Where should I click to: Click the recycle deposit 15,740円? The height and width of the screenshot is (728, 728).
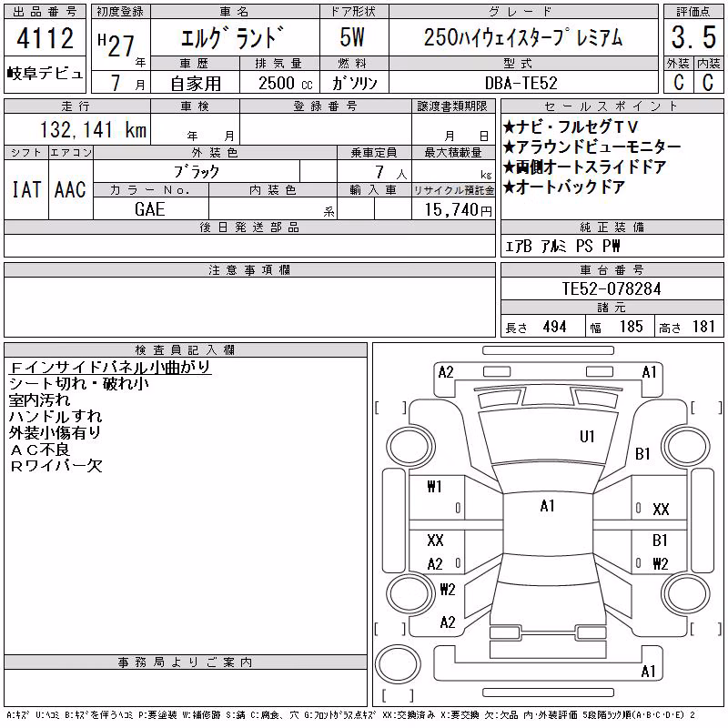point(458,210)
